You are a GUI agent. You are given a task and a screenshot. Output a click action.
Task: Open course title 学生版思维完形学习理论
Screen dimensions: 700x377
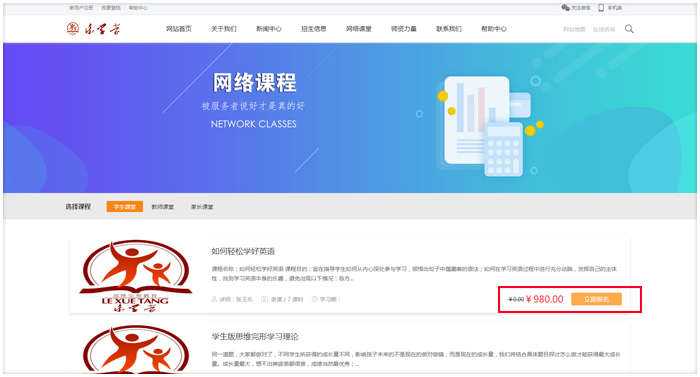click(255, 337)
